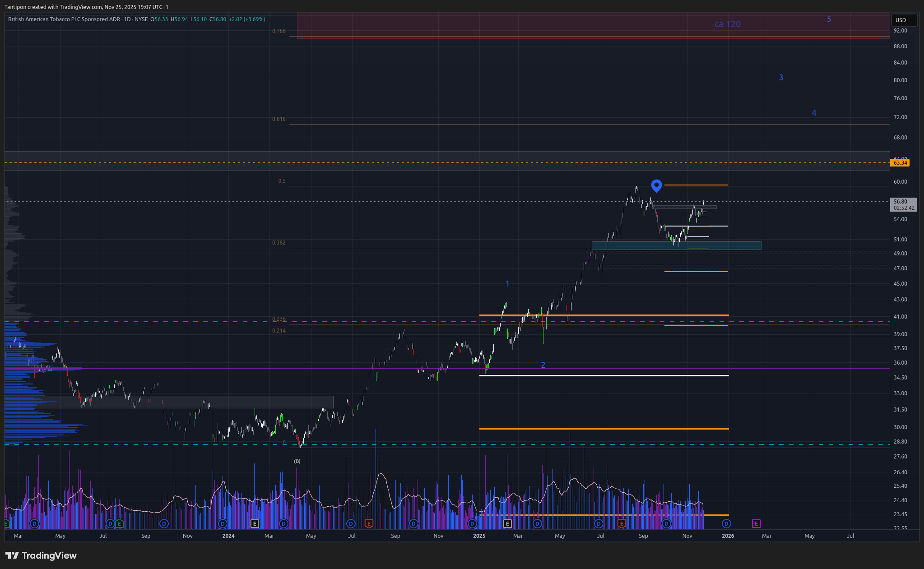Open the USD currency selector
The height and width of the screenshot is (569, 924).
[x=904, y=20]
